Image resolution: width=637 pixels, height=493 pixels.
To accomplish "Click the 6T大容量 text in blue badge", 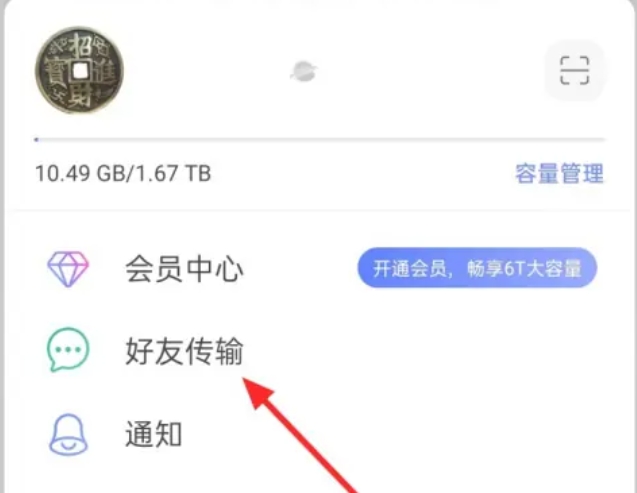I will 542,268.
